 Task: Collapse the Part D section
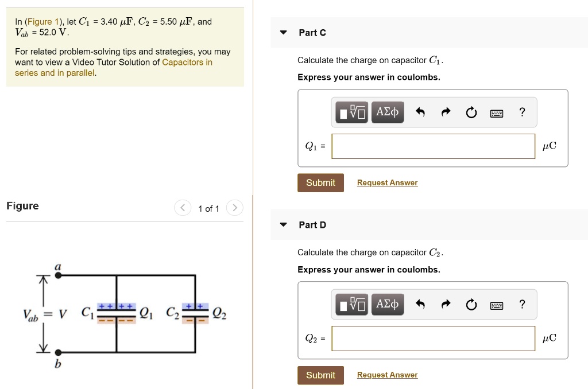tap(283, 225)
